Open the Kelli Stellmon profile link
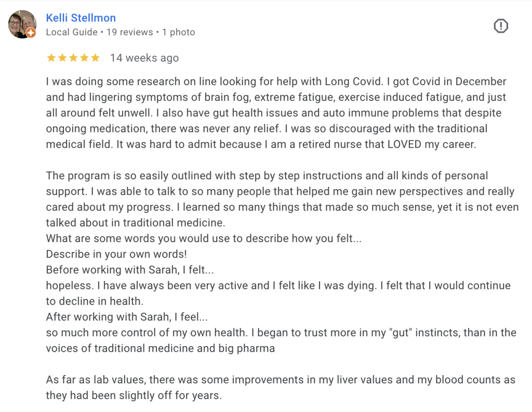Image resolution: width=532 pixels, height=412 pixels. (x=81, y=18)
